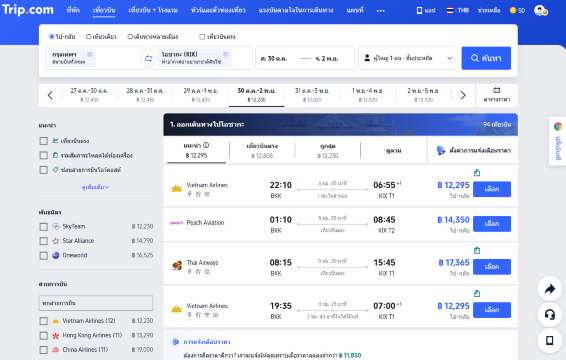Select the Thai Airways ฿17,365 flight
The image size is (566, 360).
pyautogui.click(x=492, y=266)
